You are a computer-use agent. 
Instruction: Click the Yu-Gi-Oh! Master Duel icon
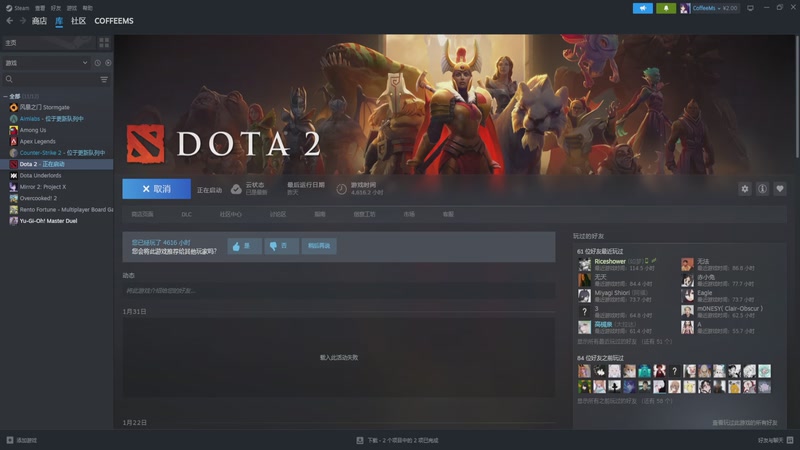click(x=14, y=221)
